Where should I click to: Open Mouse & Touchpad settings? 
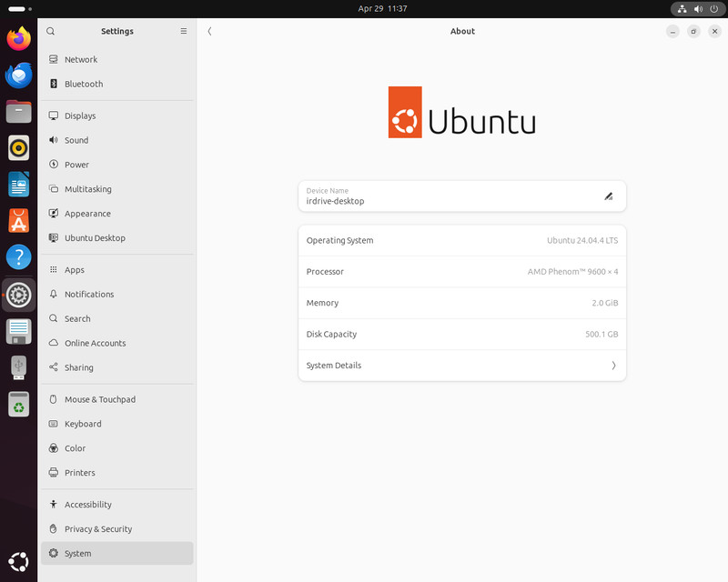coord(117,399)
